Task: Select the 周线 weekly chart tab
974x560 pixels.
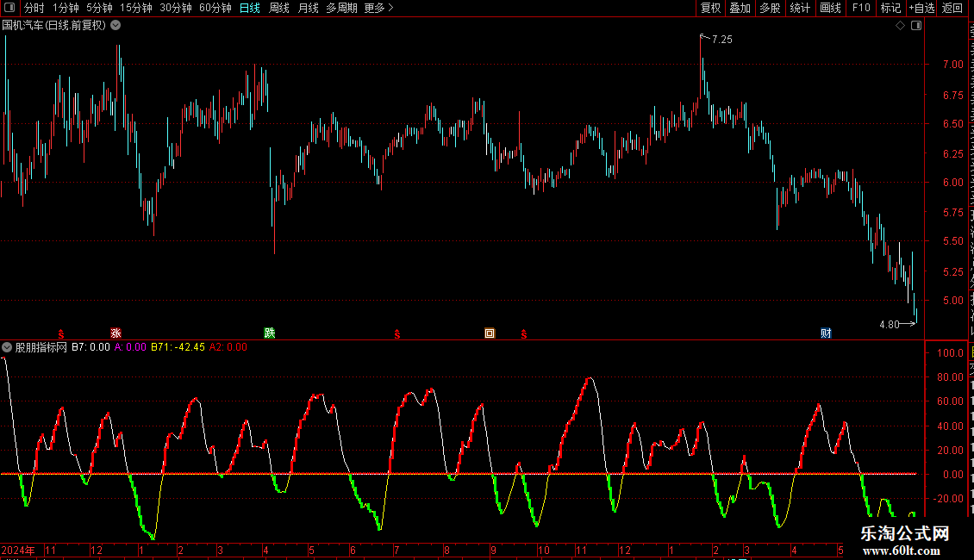Action: (279, 8)
